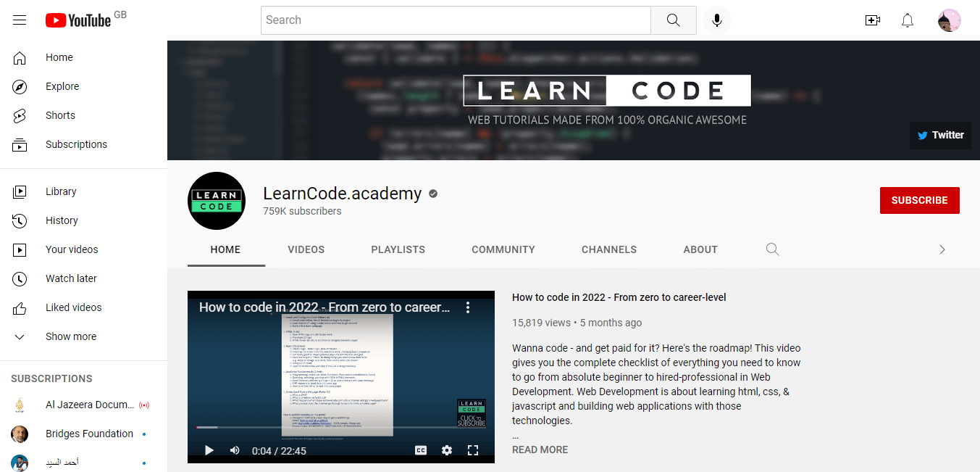Screen dimensions: 980x472
Task: Click the voice search microphone icon
Action: (716, 20)
